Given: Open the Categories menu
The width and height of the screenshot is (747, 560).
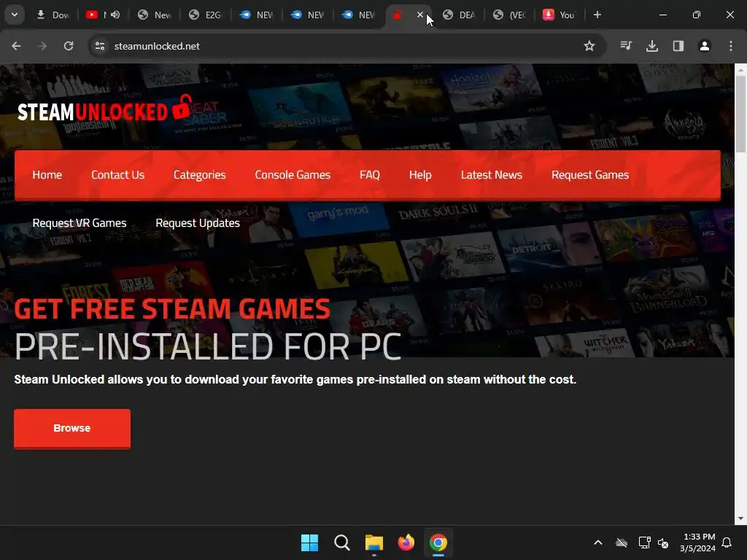Looking at the screenshot, I should click(200, 175).
